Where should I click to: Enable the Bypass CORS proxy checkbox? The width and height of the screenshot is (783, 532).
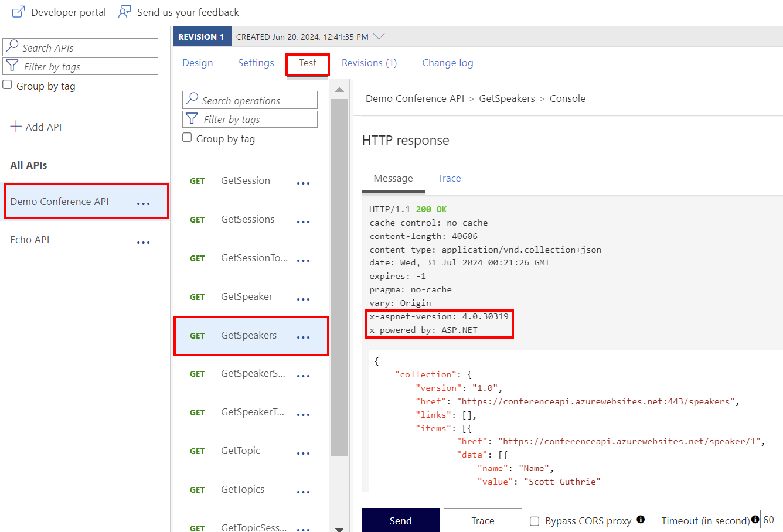(x=535, y=521)
